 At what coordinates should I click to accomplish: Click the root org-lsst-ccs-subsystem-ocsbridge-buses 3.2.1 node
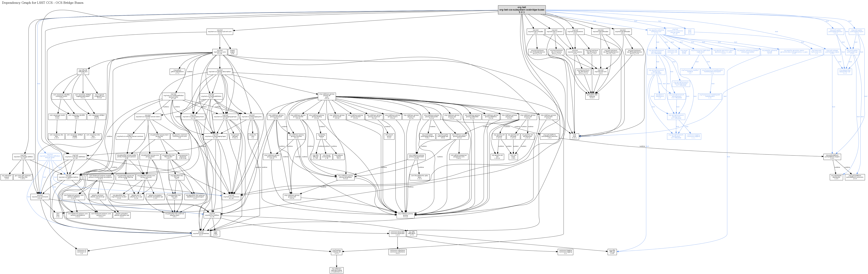pyautogui.click(x=521, y=10)
